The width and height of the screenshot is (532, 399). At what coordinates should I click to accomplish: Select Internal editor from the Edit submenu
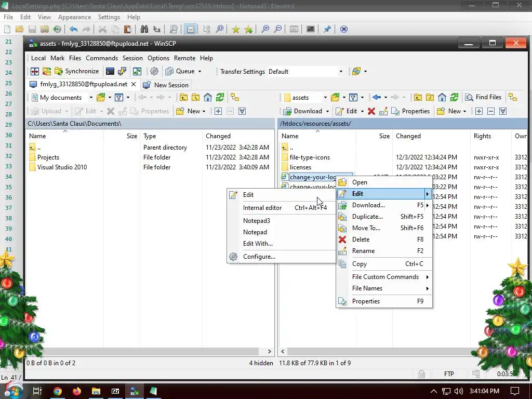(281, 208)
